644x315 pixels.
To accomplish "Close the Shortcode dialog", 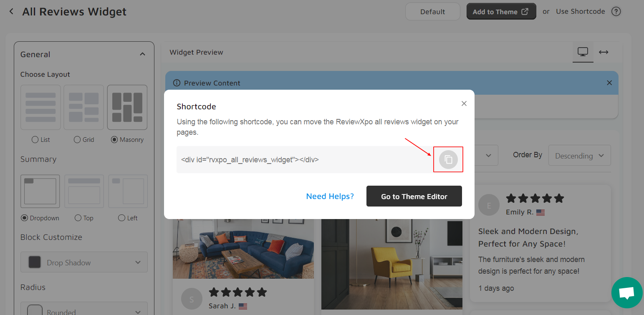I will coord(464,103).
